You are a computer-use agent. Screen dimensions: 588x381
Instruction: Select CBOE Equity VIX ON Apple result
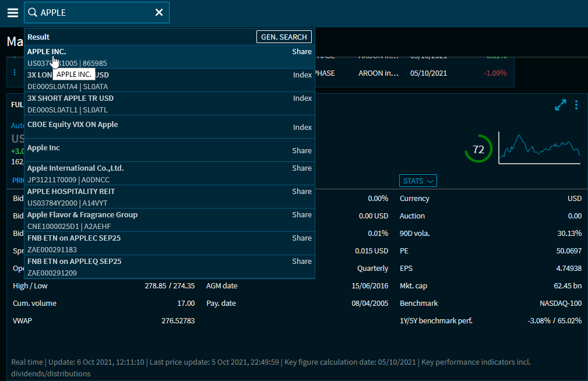(169, 127)
